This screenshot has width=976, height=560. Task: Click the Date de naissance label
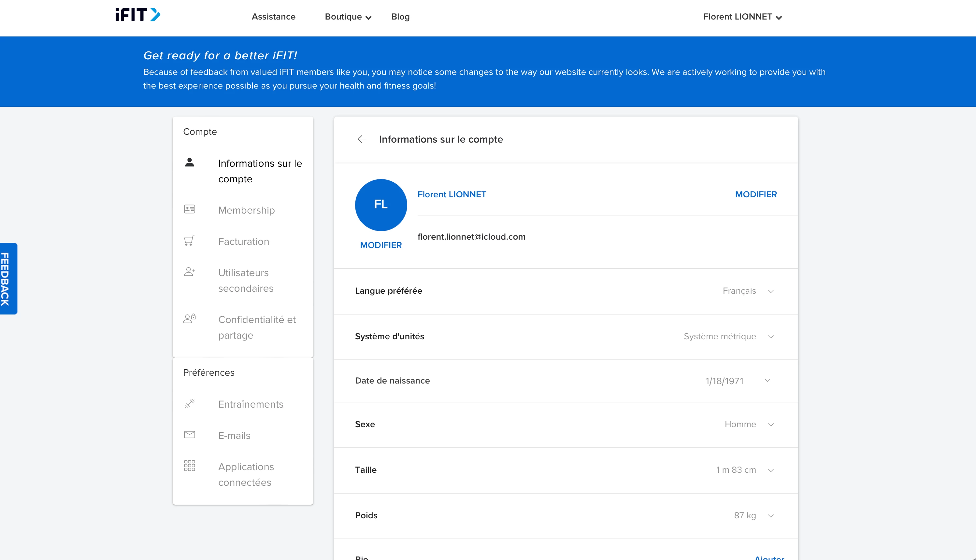click(392, 380)
